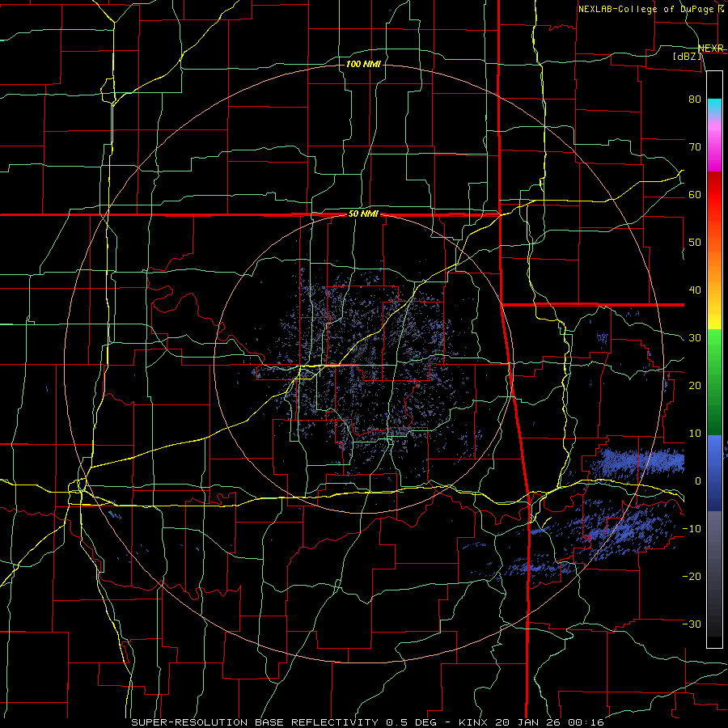Click the green segment of the color bar

(x=714, y=382)
